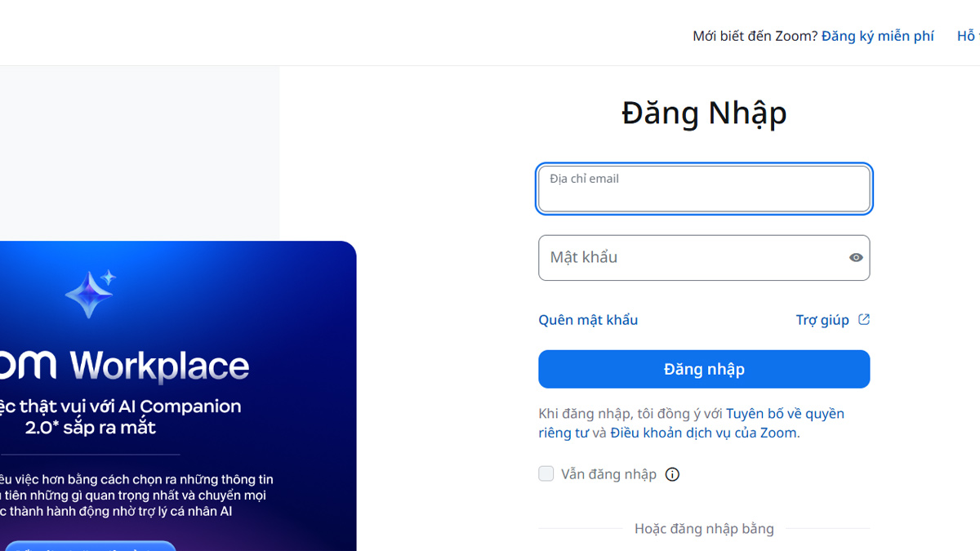Enable the Vẫn đăng nhập checkbox

pyautogui.click(x=546, y=473)
